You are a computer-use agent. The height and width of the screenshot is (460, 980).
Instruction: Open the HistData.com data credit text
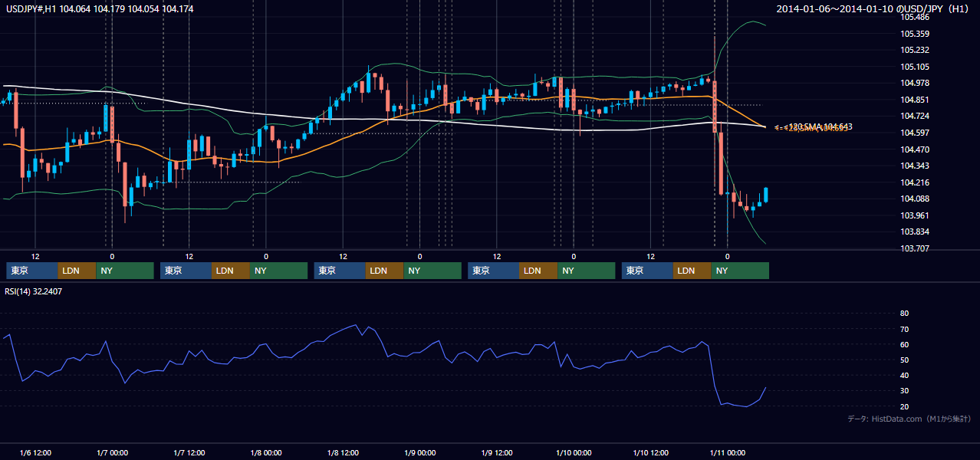pos(909,419)
